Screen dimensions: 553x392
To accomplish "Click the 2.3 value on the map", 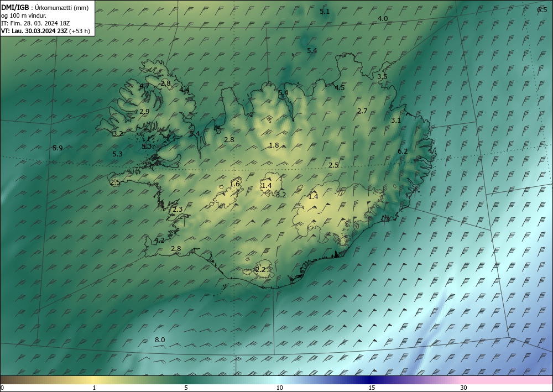I will pyautogui.click(x=178, y=210).
